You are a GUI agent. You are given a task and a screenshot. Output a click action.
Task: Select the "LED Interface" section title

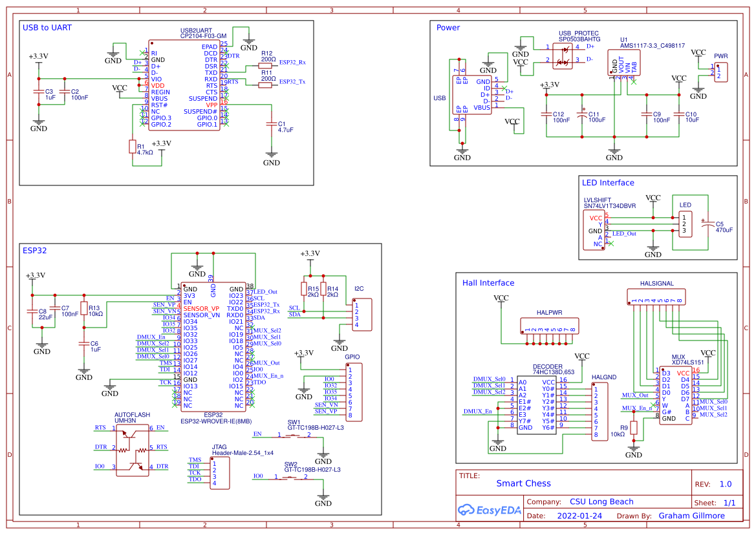click(x=607, y=182)
